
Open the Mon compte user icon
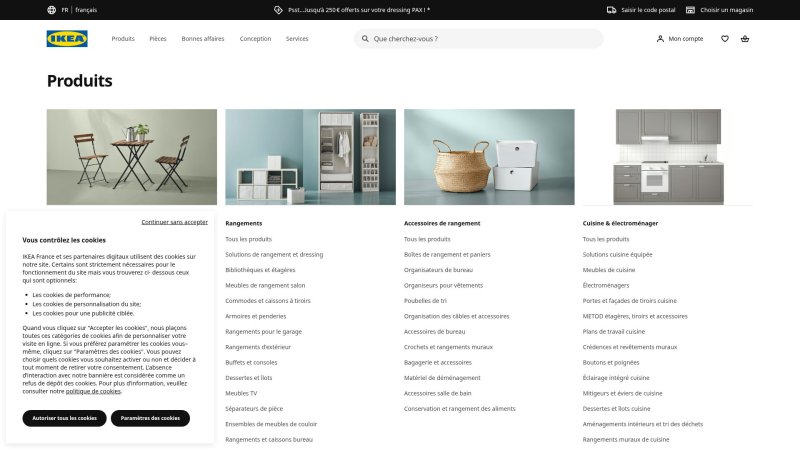coord(660,39)
